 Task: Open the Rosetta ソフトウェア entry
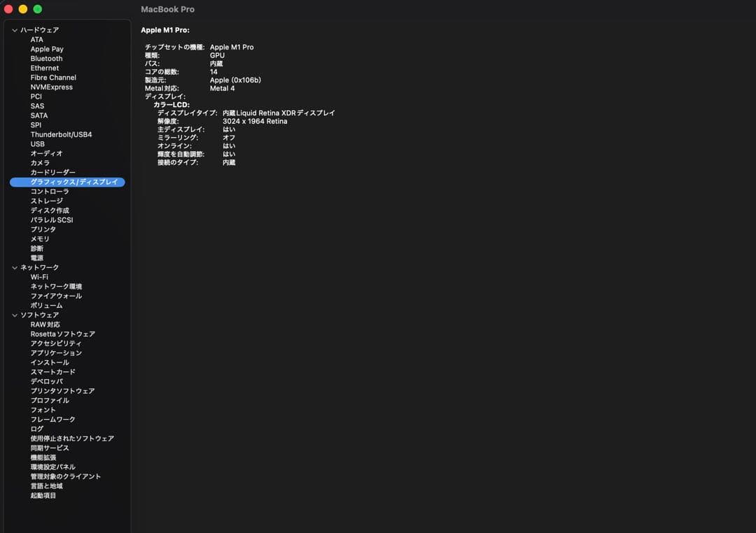62,334
